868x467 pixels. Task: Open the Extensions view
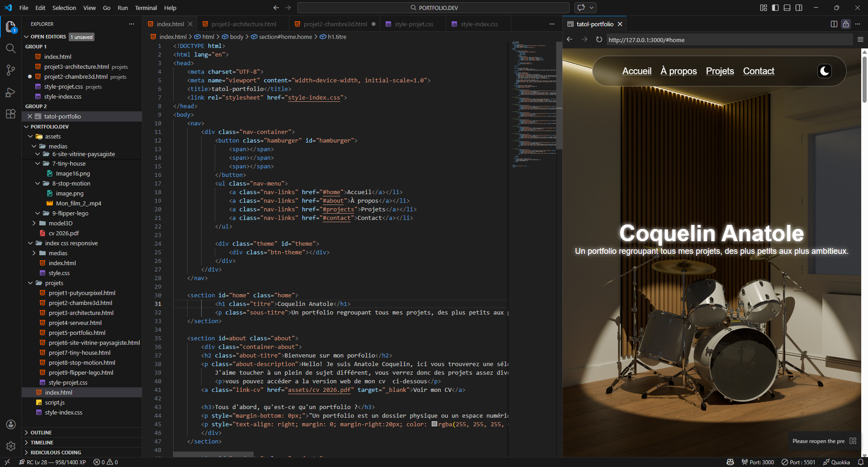(x=11, y=114)
